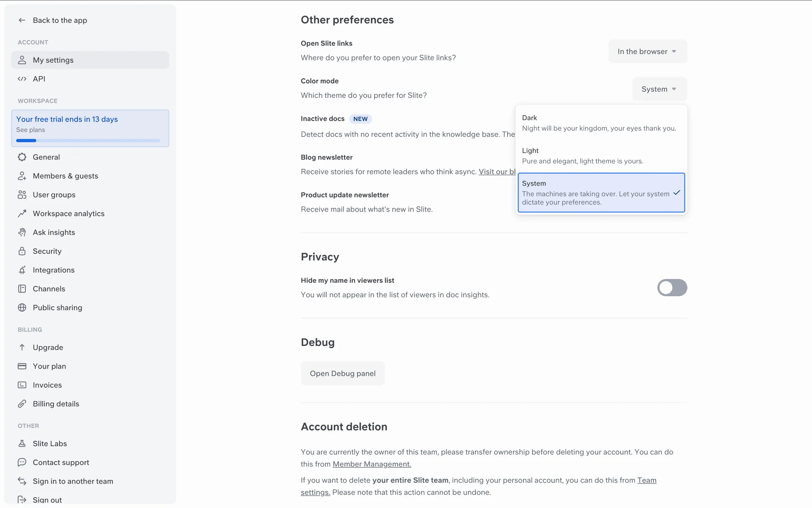Open Members & guests settings
The width and height of the screenshot is (812, 508).
click(x=66, y=176)
